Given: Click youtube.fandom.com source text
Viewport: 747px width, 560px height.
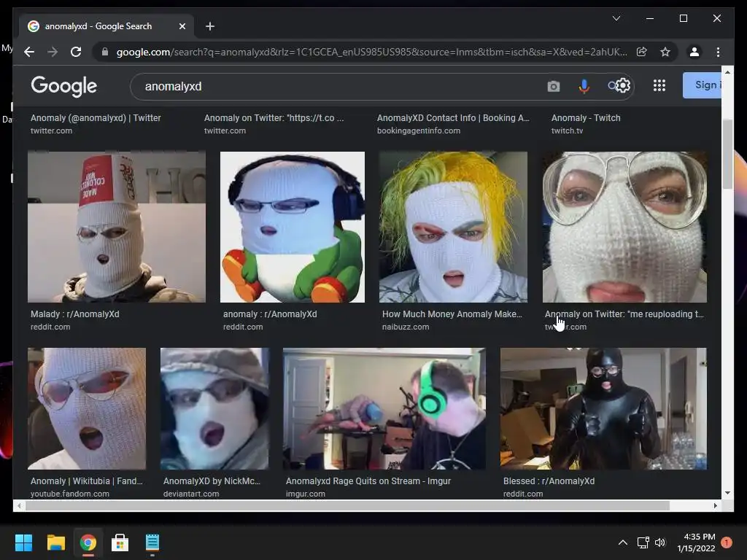Looking at the screenshot, I should pyautogui.click(x=70, y=494).
